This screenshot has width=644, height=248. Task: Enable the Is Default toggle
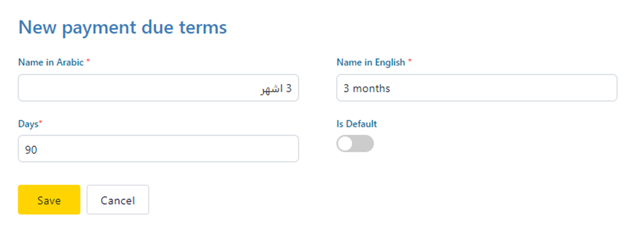(x=355, y=143)
